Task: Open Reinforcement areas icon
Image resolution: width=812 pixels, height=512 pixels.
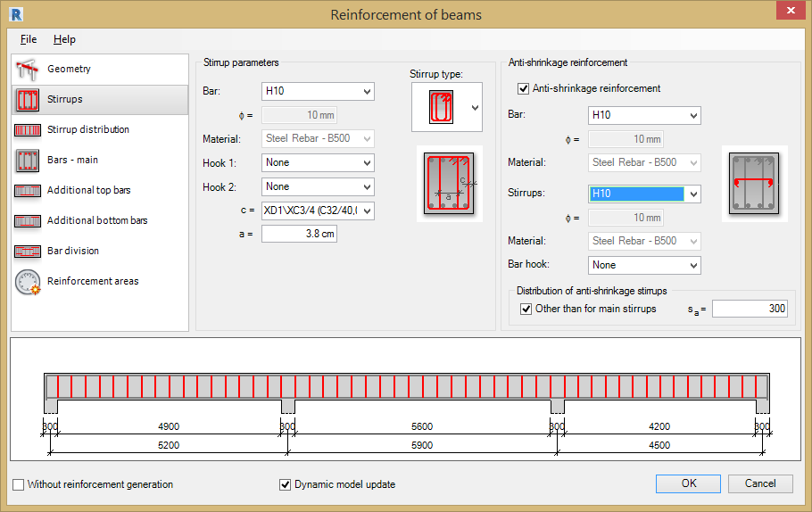Action: point(28,282)
